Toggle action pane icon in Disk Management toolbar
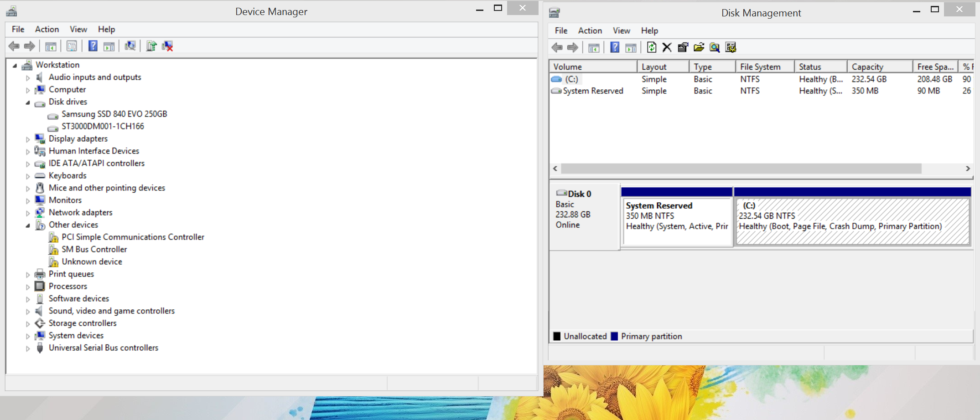980x420 pixels. pos(631,47)
